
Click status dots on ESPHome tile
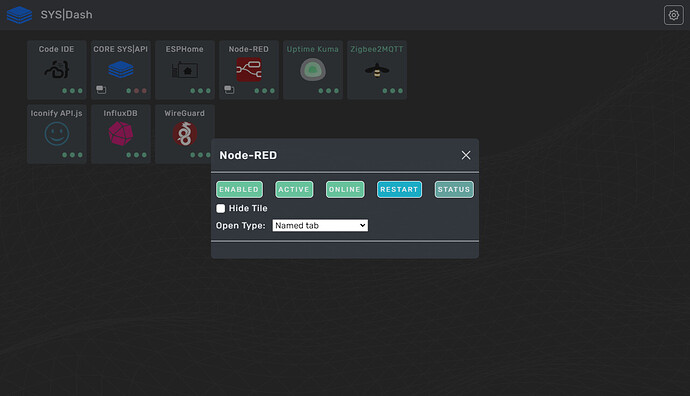point(200,91)
